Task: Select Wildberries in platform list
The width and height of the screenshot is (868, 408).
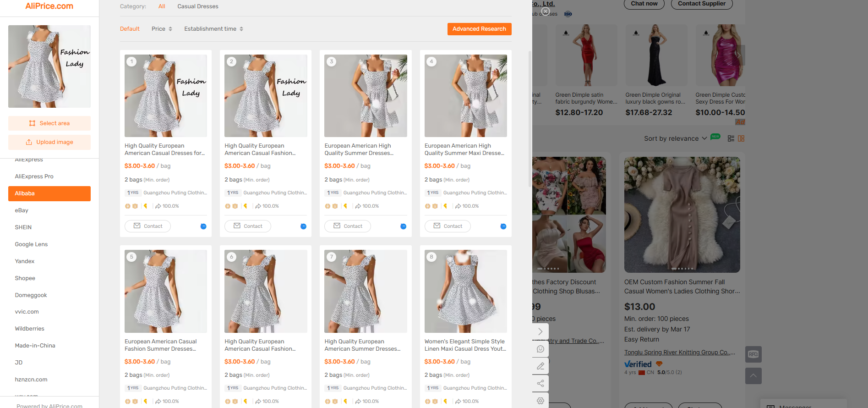Action: (49, 329)
